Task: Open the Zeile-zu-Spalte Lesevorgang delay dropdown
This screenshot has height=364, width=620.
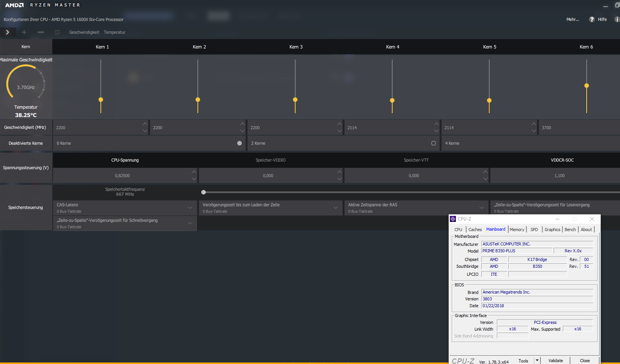Action: (555, 208)
